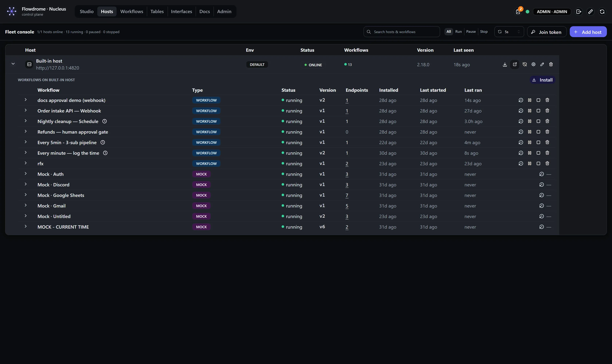The width and height of the screenshot is (612, 364).
Task: Open the Studio tab
Action: [87, 11]
